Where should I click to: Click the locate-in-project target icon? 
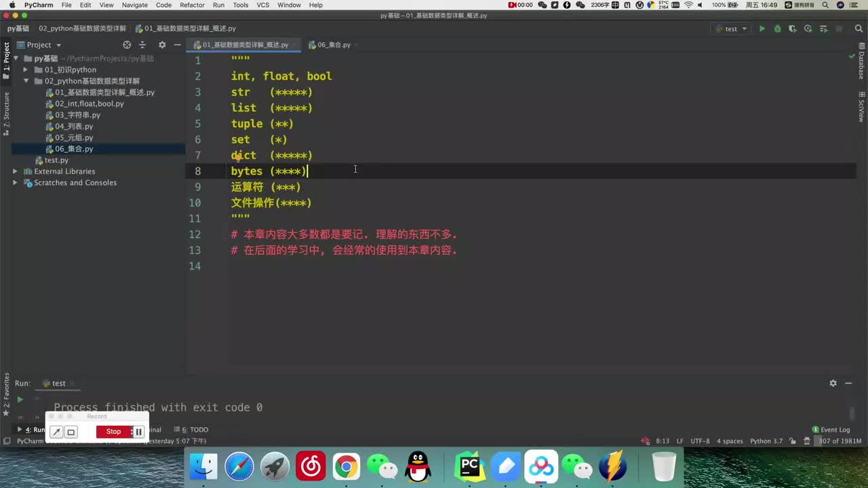(127, 45)
